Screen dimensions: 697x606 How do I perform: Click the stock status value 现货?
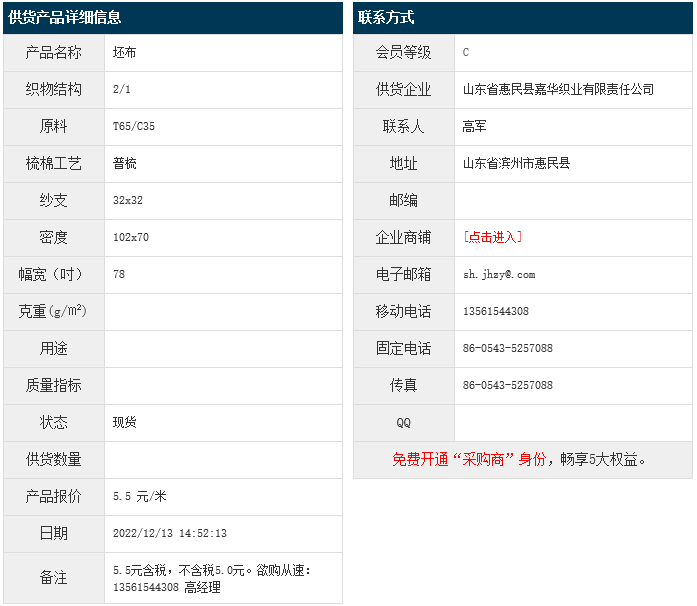[124, 422]
